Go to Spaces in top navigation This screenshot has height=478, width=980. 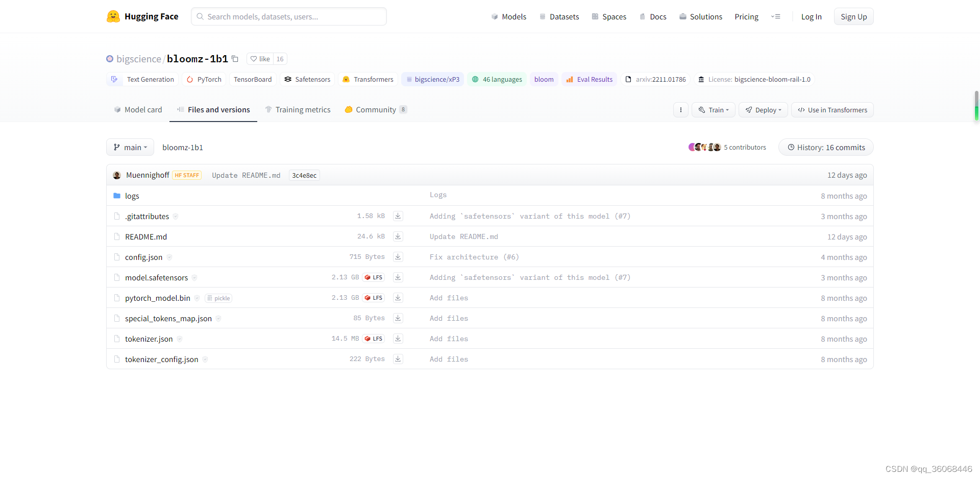pyautogui.click(x=609, y=17)
